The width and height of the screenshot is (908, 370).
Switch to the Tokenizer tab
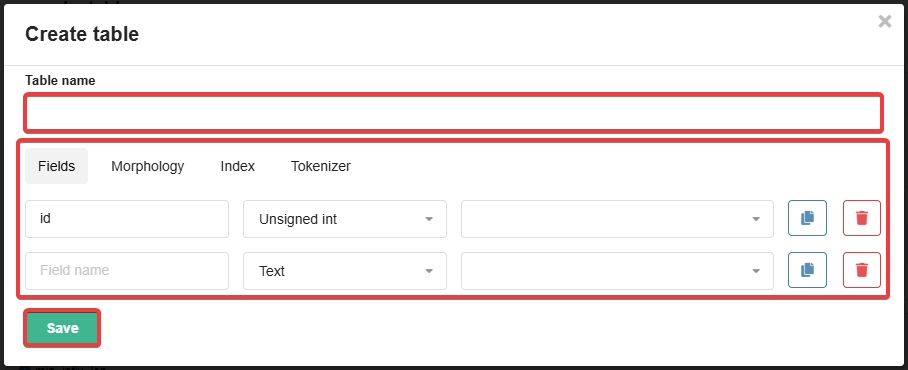pyautogui.click(x=321, y=166)
